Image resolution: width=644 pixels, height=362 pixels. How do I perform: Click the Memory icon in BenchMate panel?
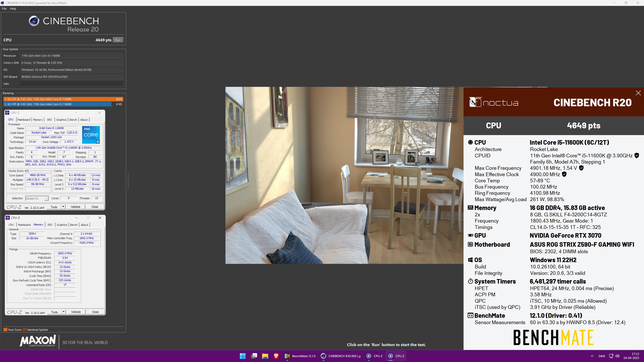470,208
